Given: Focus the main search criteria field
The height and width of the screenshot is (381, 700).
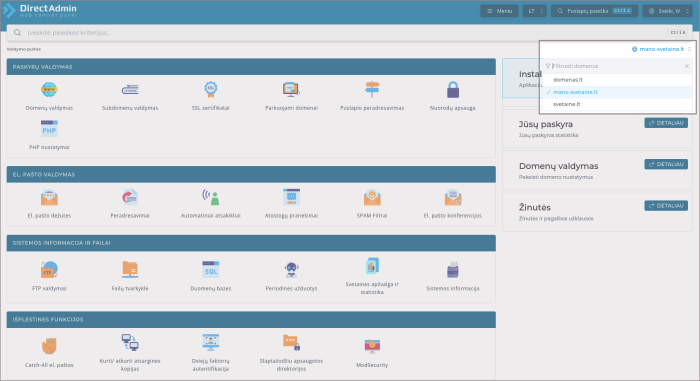Looking at the screenshot, I should pos(349,33).
